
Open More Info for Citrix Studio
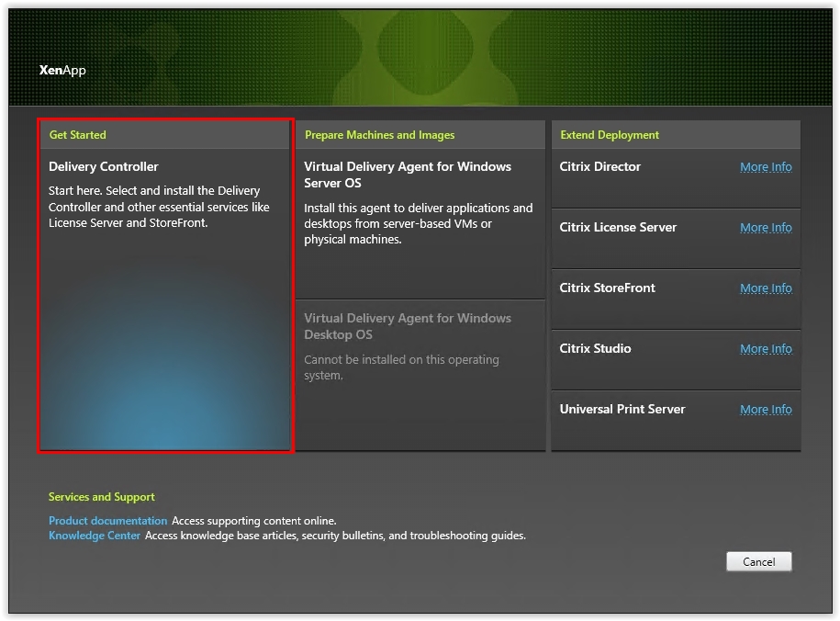tap(766, 349)
